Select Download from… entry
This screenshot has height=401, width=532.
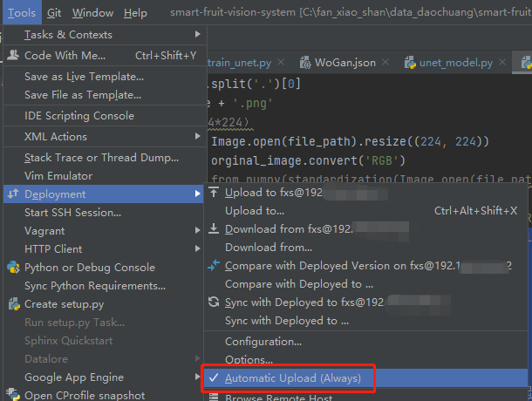tap(365, 248)
